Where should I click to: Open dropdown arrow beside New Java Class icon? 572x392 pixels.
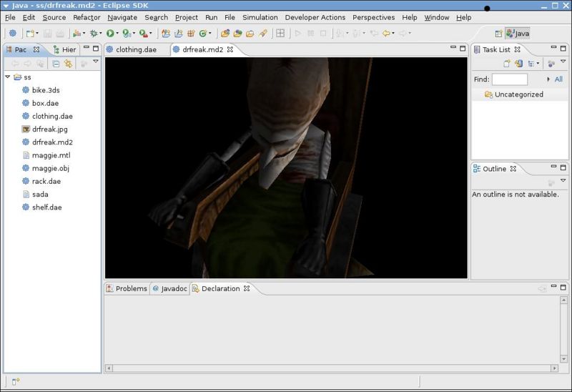[209, 33]
